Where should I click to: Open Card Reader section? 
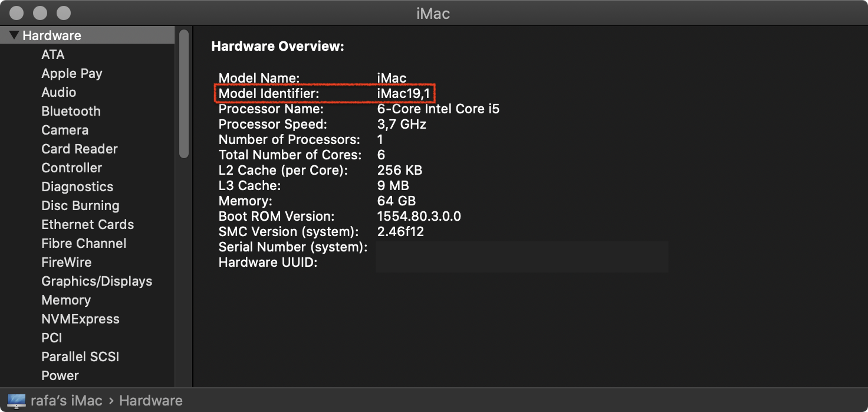pyautogui.click(x=80, y=149)
